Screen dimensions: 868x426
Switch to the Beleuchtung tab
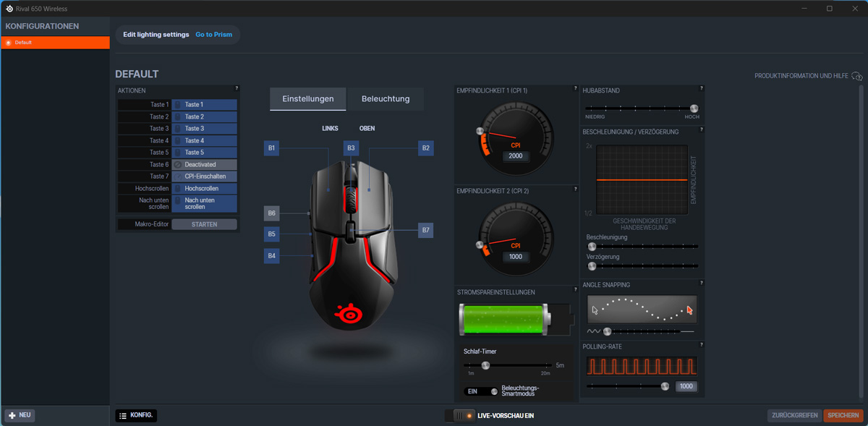coord(386,99)
